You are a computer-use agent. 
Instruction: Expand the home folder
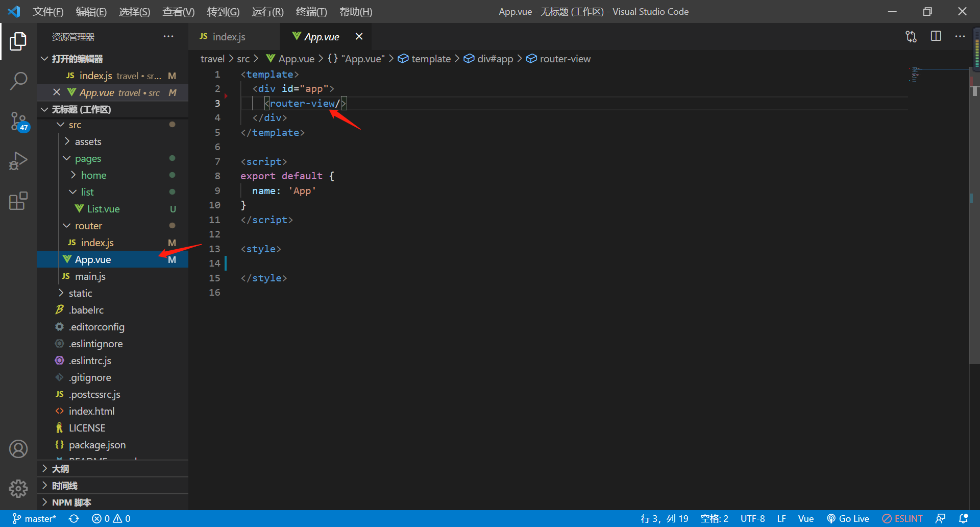coord(112,175)
